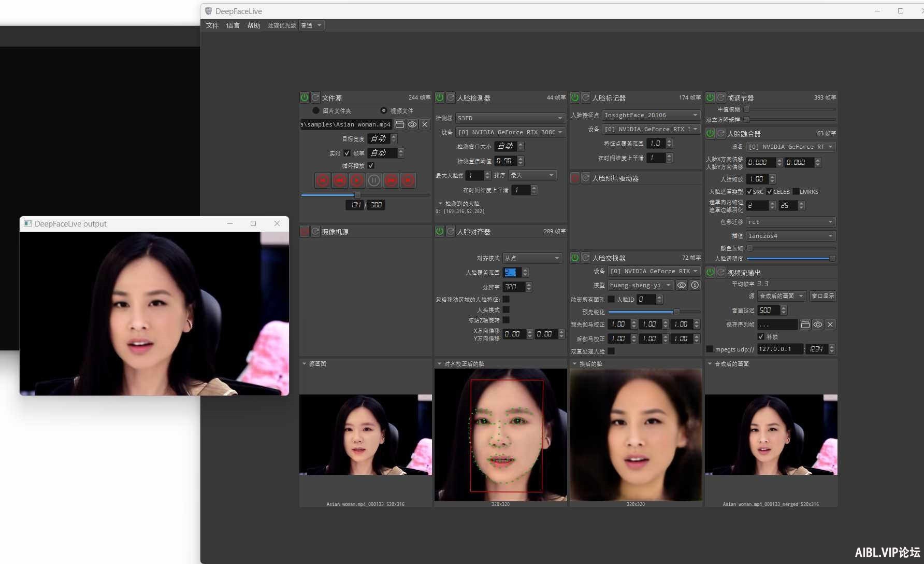Enable 人头模式 checkbox
Viewport: 924px width, 564px height.
pyautogui.click(x=506, y=309)
